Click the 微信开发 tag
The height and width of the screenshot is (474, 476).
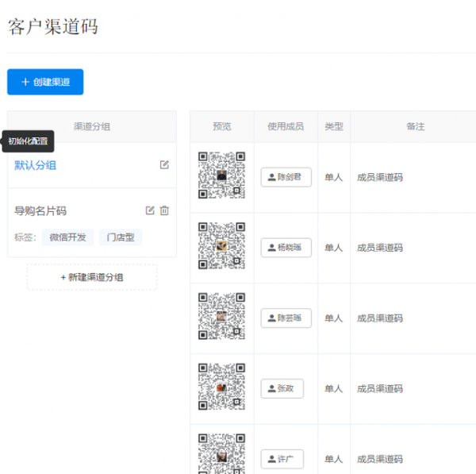click(67, 237)
